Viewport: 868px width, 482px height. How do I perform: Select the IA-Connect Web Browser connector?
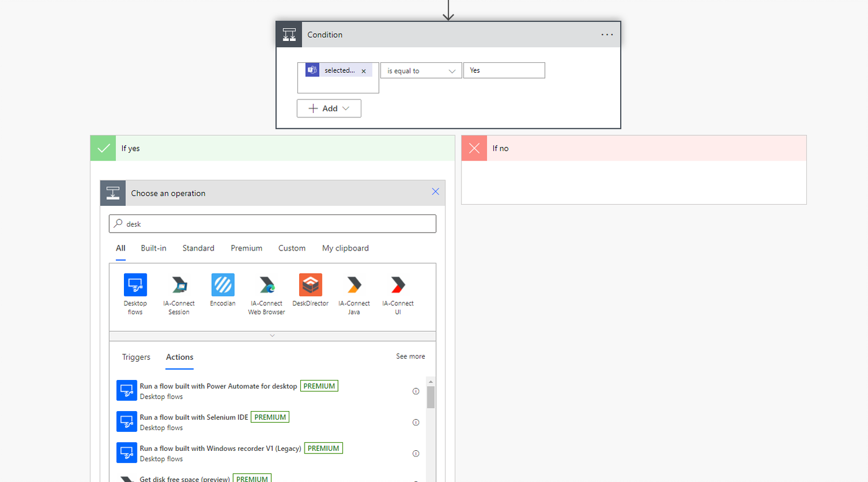click(x=267, y=294)
